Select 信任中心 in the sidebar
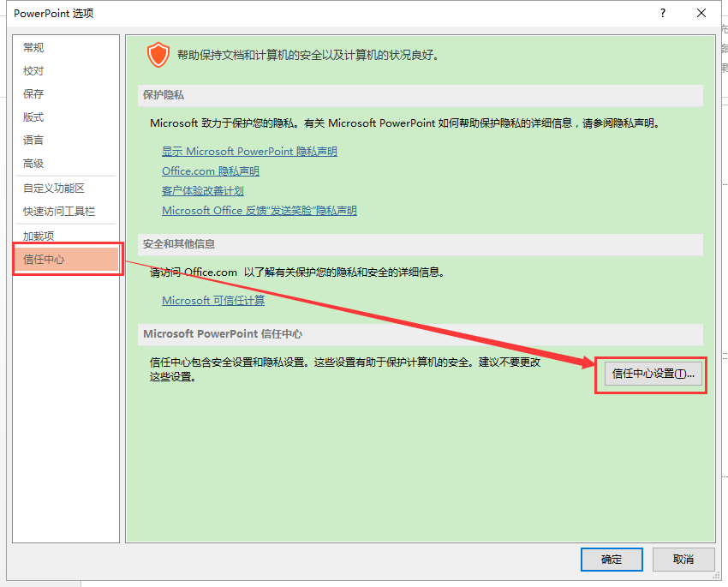 [67, 259]
